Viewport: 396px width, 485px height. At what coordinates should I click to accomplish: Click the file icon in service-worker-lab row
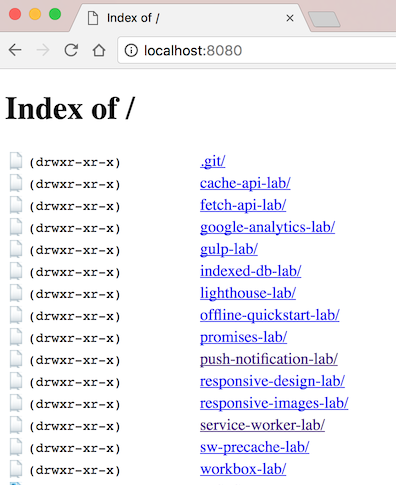tap(16, 425)
